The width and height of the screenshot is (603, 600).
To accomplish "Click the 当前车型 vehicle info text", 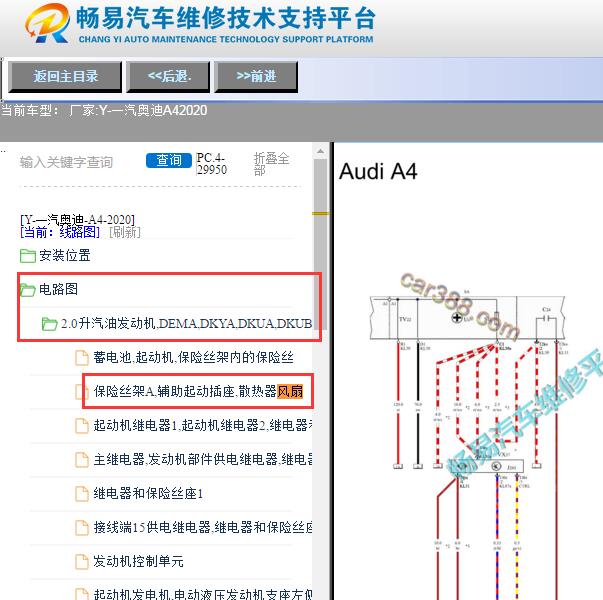I will pyautogui.click(x=104, y=111).
